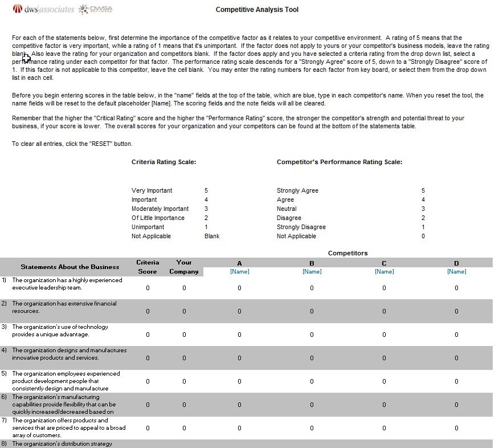Select Competitor C [Name] field

[384, 272]
